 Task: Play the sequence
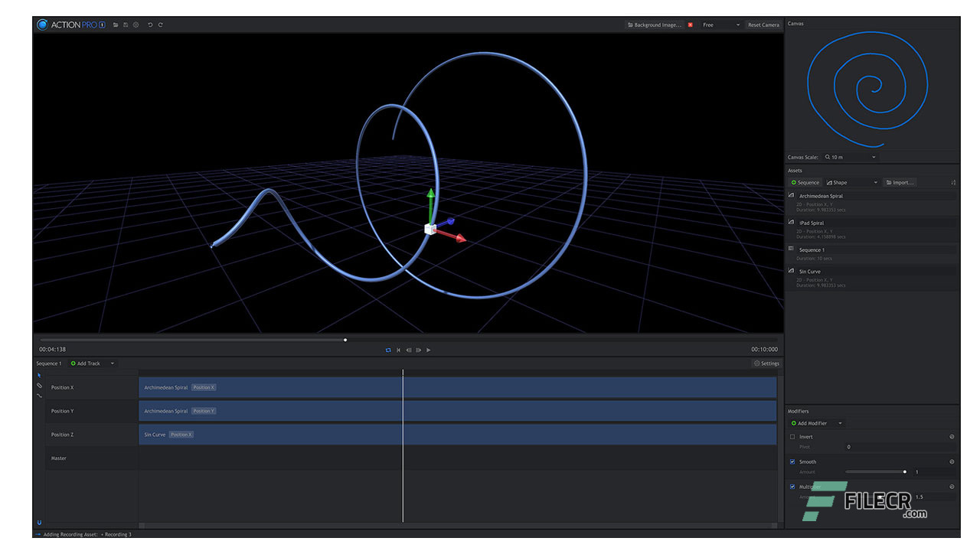428,350
